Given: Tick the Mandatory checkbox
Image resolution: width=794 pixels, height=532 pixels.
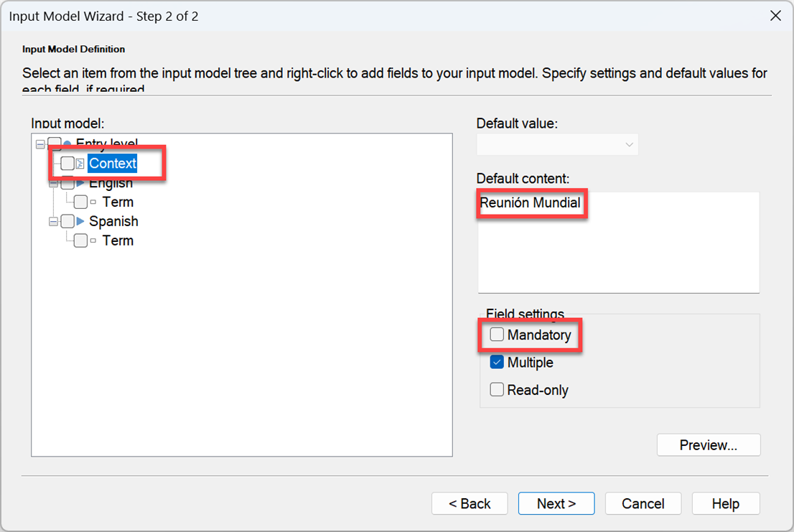Looking at the screenshot, I should [497, 335].
